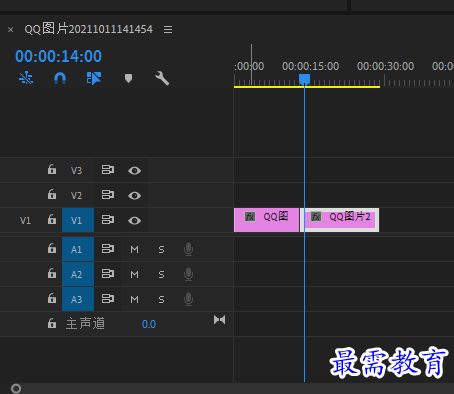Toggle lock on track A2

52,273
